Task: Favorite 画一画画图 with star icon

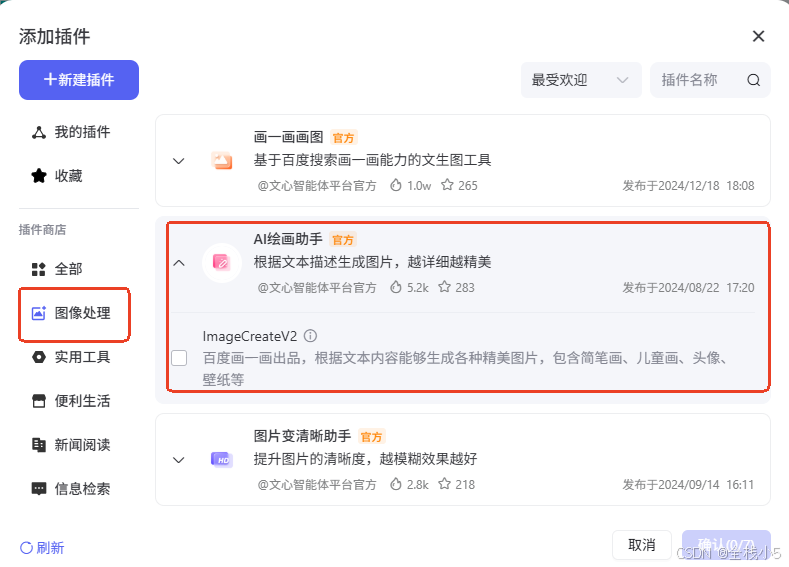Action: 447,185
